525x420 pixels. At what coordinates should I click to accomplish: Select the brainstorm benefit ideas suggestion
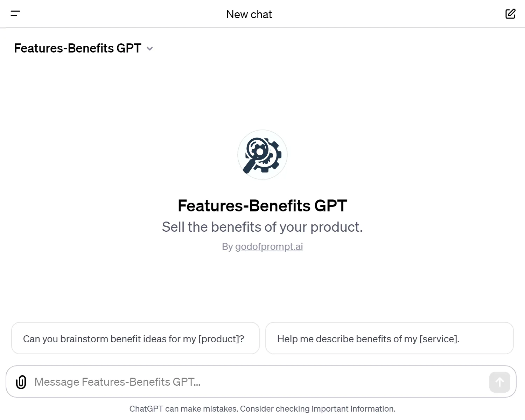(135, 338)
